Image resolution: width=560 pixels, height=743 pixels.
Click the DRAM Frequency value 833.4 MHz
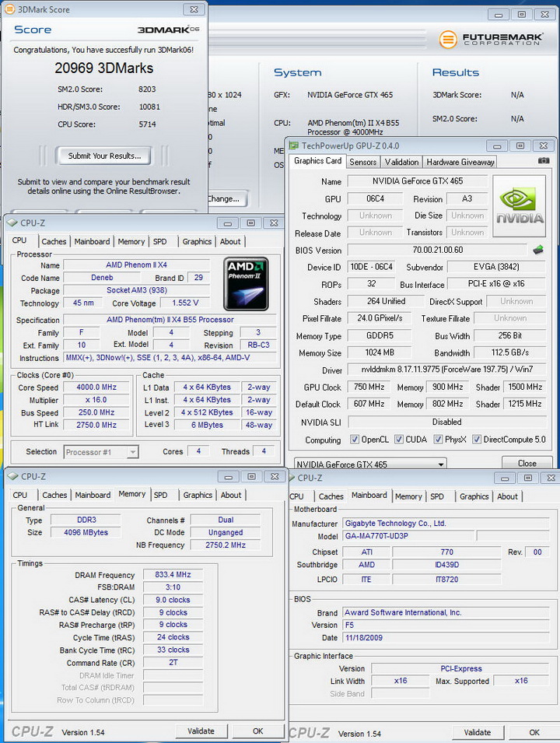(173, 575)
